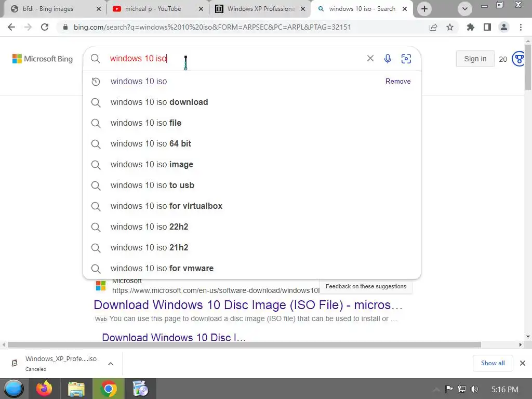532x399 pixels.
Task: Toggle the Chrome side panel
Action: point(487,27)
